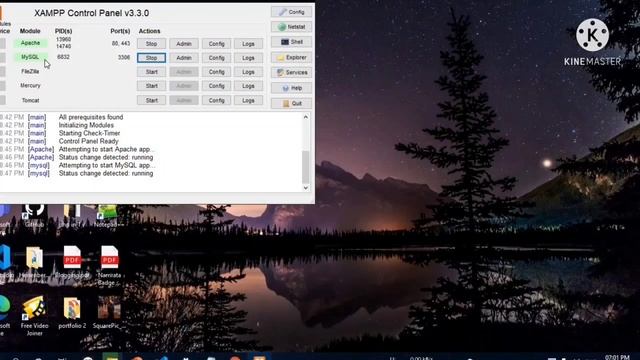Select the Tomcat module label
The image size is (640, 360).
tap(31, 100)
